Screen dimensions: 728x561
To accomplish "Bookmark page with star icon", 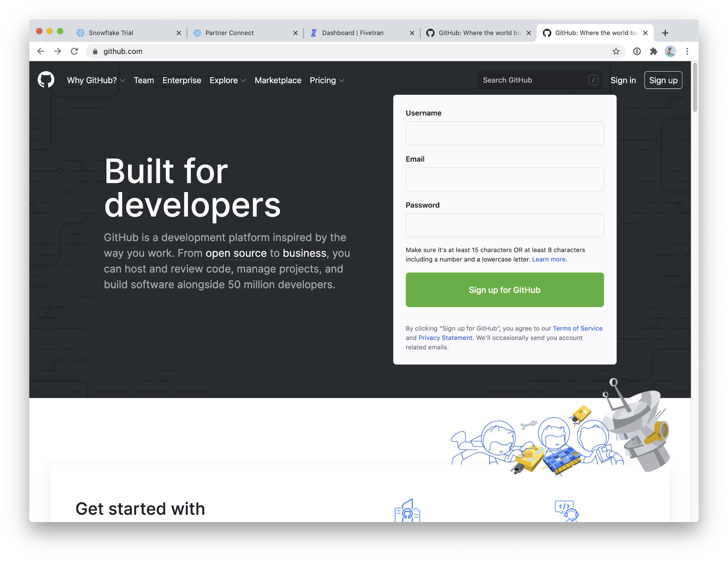I will point(616,51).
